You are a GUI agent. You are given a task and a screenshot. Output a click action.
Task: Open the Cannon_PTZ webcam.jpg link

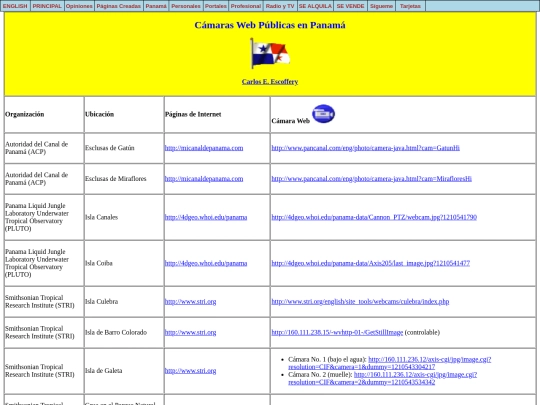[374, 217]
